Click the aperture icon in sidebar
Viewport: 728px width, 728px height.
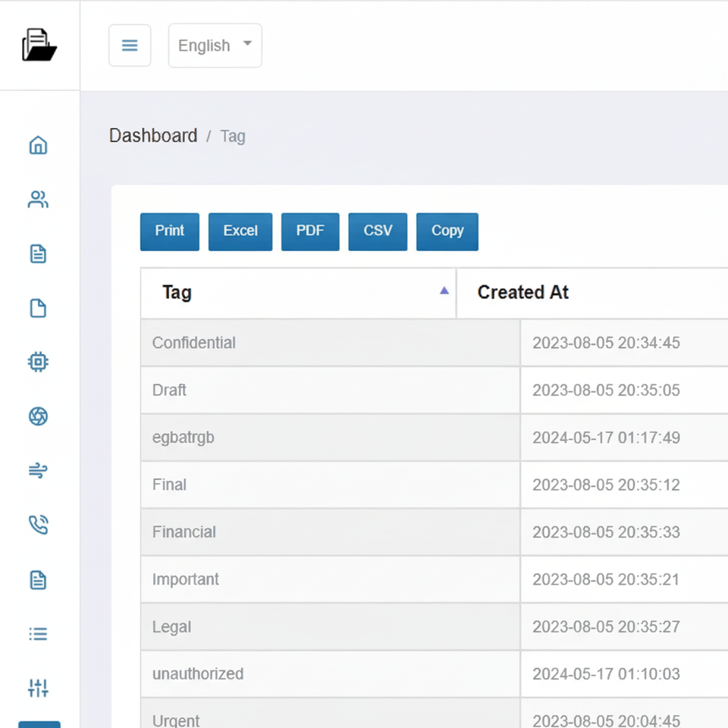tap(38, 416)
